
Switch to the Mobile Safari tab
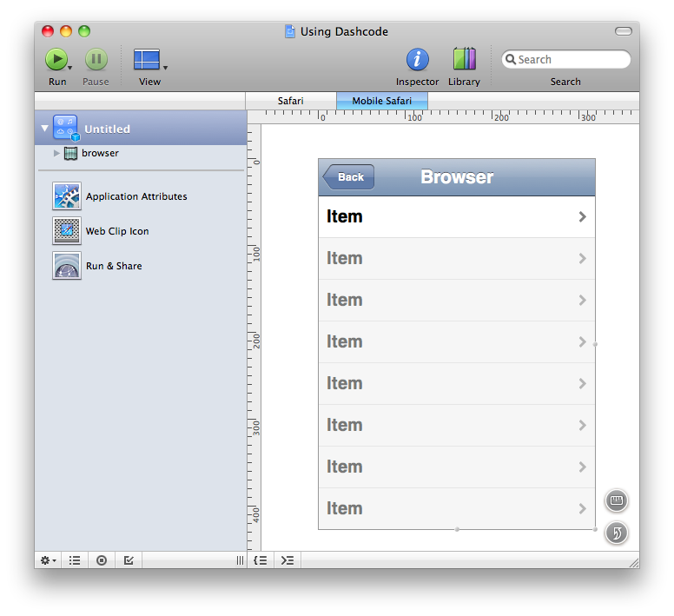pyautogui.click(x=381, y=101)
